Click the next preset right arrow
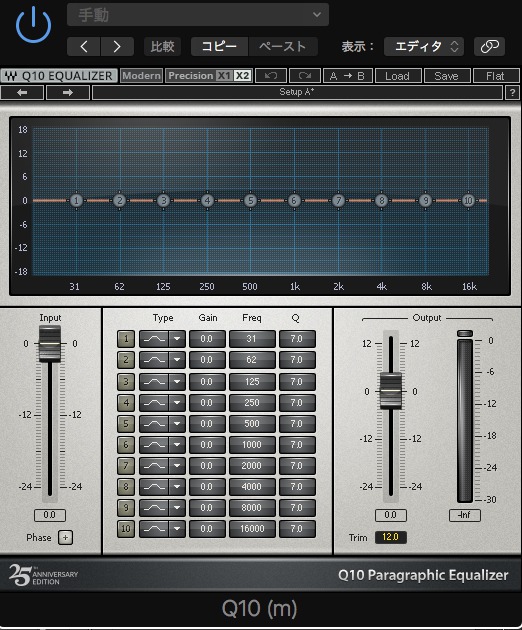 (x=68, y=93)
